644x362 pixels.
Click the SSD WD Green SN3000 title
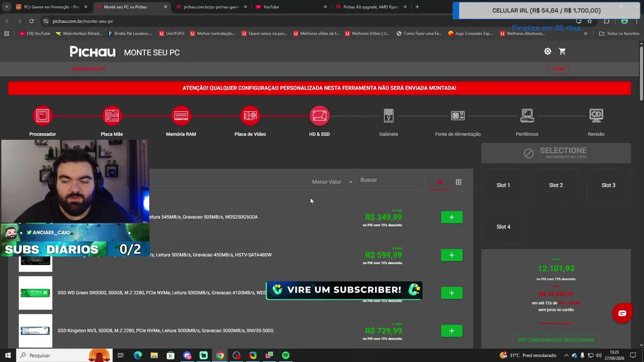(162, 293)
